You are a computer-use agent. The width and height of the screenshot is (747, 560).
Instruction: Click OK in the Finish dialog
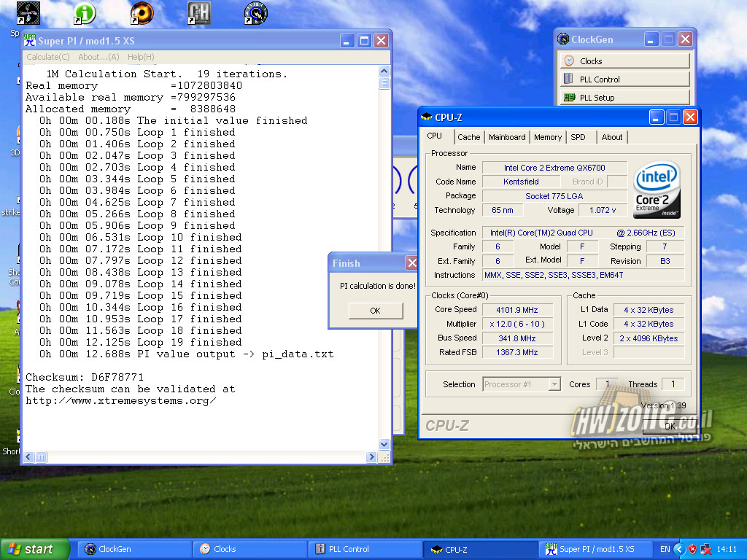(376, 311)
